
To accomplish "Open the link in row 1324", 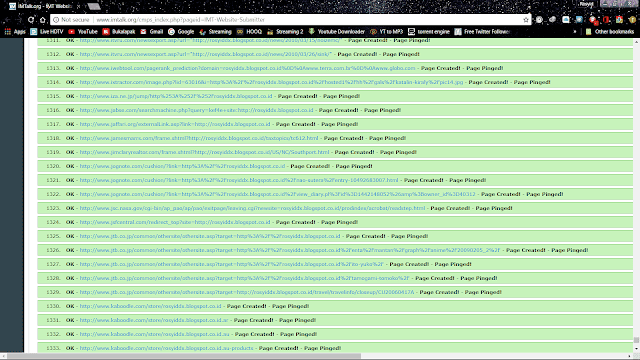I will [x=175, y=222].
